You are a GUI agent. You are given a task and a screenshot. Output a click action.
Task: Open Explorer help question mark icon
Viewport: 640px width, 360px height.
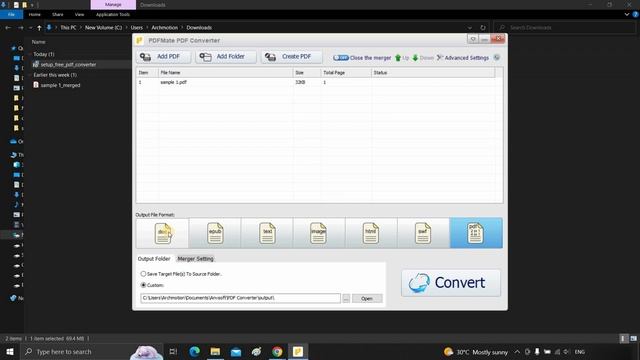point(635,14)
